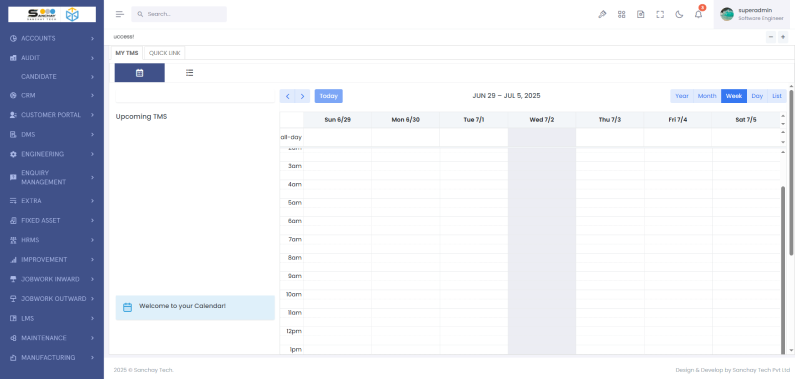Click the Sanchay Tech logo

(52, 14)
